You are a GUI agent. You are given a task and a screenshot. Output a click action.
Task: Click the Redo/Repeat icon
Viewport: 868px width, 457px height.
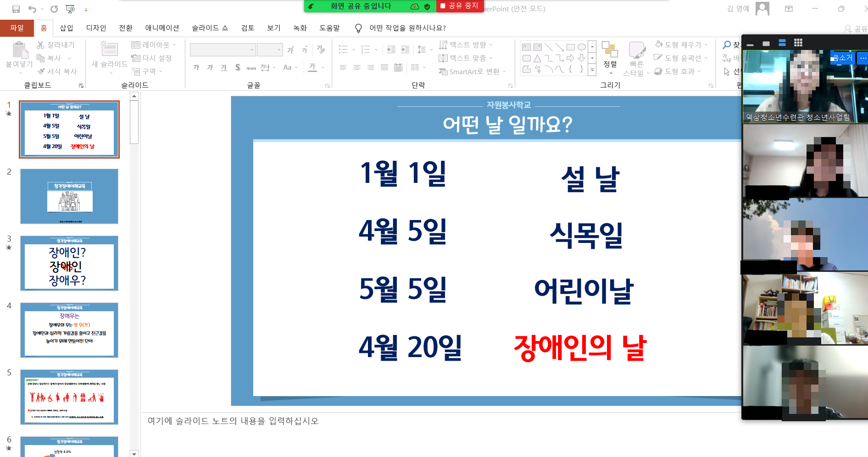[x=54, y=9]
